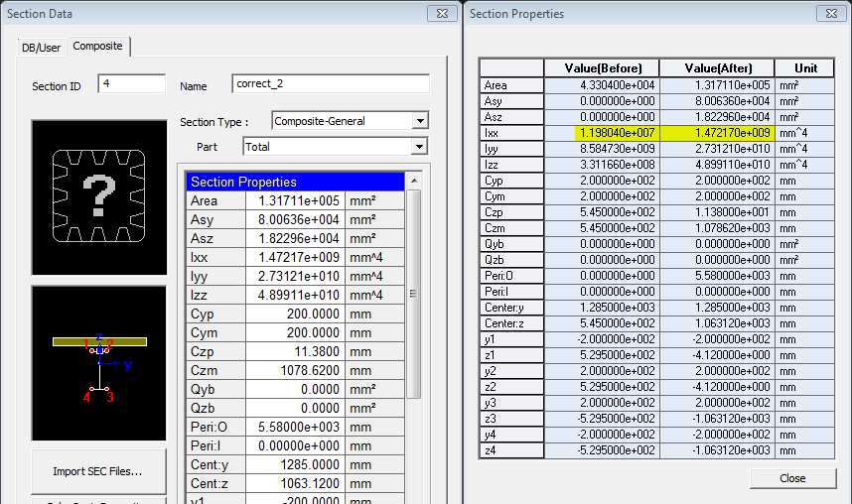Switch to the DB/User tab
Screen dimensions: 852x504
pyautogui.click(x=42, y=47)
